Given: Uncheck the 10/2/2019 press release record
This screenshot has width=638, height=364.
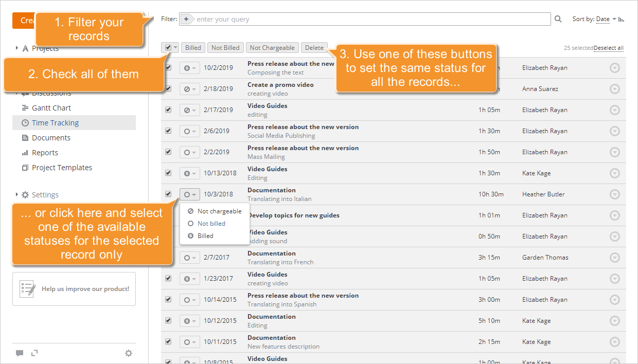Looking at the screenshot, I should coord(168,67).
